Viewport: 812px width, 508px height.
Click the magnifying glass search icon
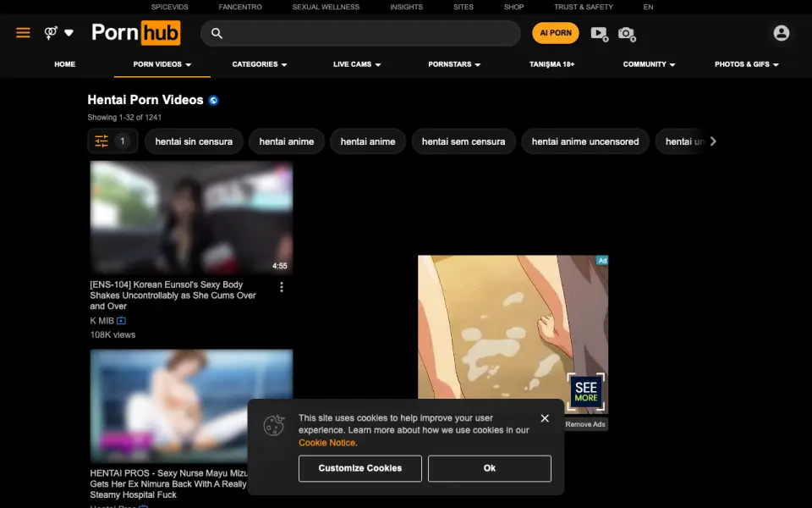(x=217, y=33)
